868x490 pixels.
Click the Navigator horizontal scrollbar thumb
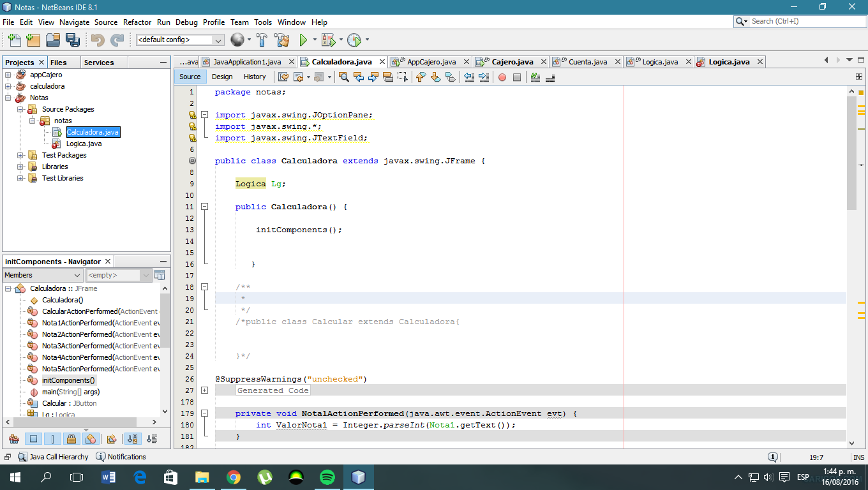click(x=76, y=422)
